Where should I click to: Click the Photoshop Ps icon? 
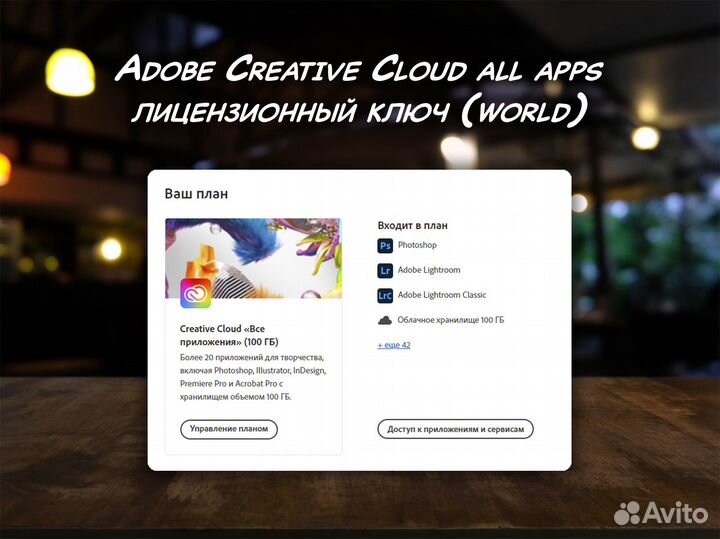pyautogui.click(x=385, y=246)
